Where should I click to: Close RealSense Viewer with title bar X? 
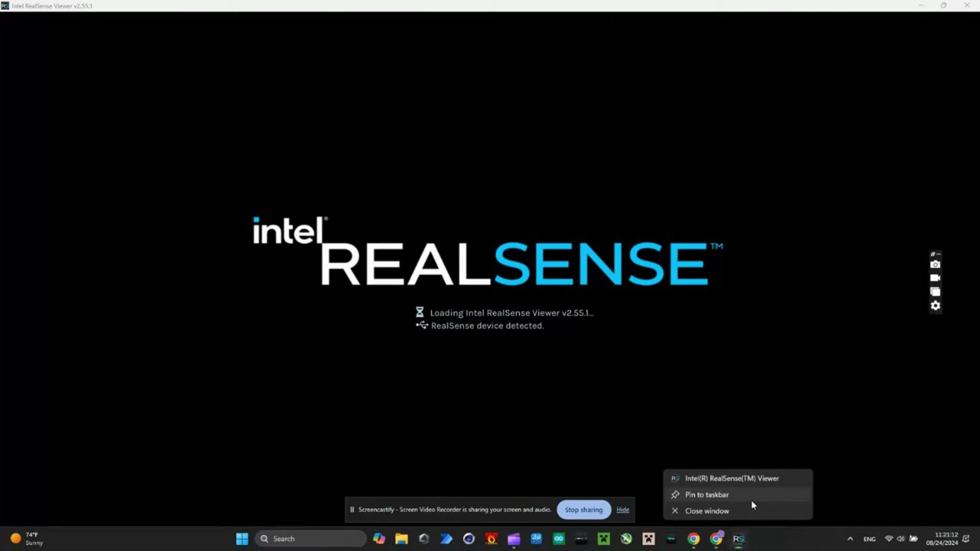pos(968,5)
